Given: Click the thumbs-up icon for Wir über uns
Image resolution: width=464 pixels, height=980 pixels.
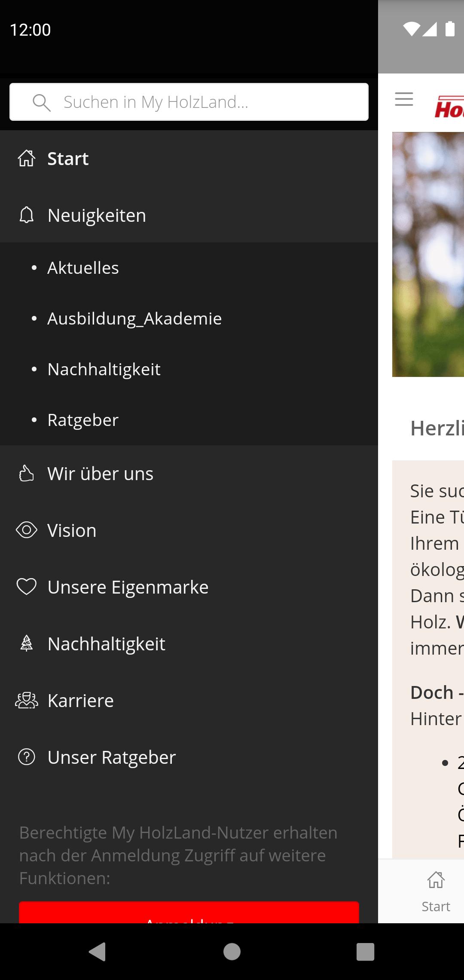Looking at the screenshot, I should (27, 473).
